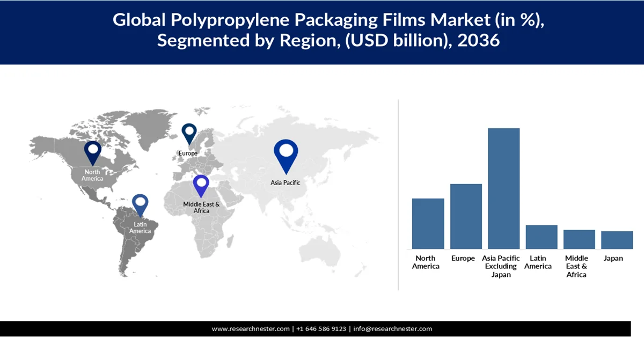644x337 pixels.
Task: Click the 'Middle East & Africa' map label
Action: 201,208
